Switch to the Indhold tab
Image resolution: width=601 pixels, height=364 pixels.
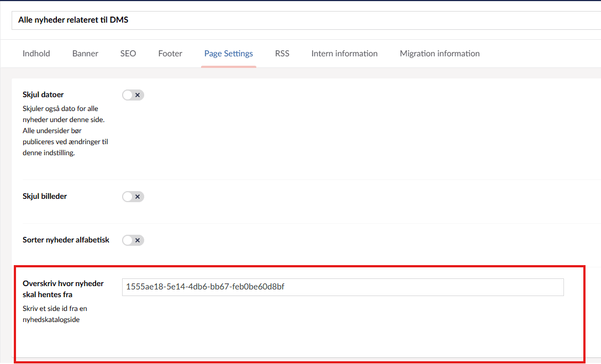(36, 54)
